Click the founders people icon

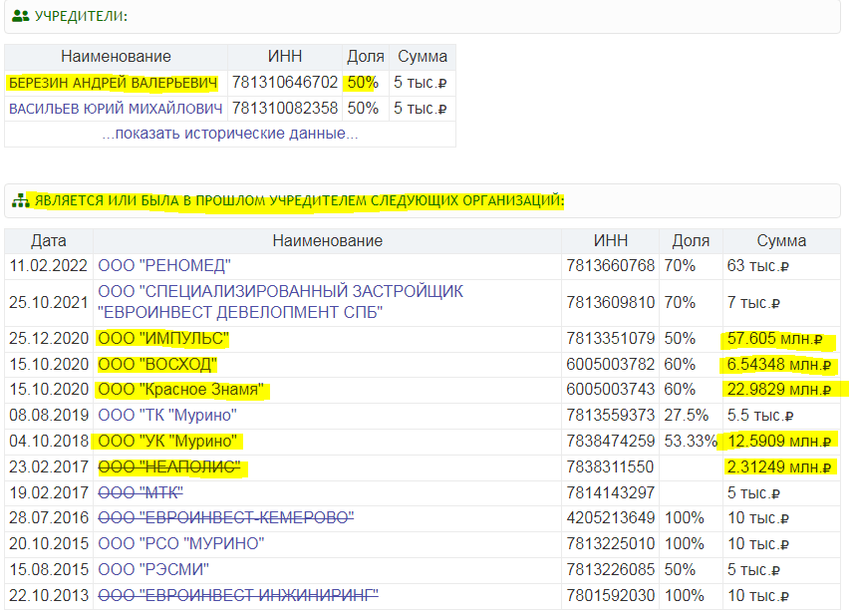coord(20,16)
